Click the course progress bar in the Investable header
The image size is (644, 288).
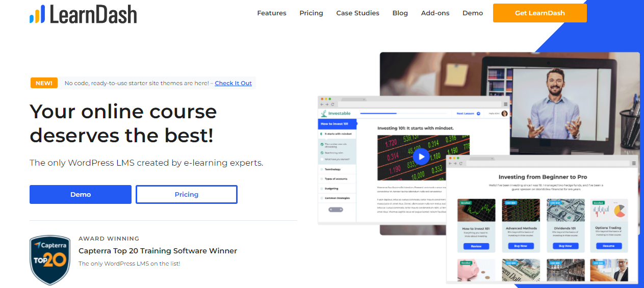coord(403,114)
